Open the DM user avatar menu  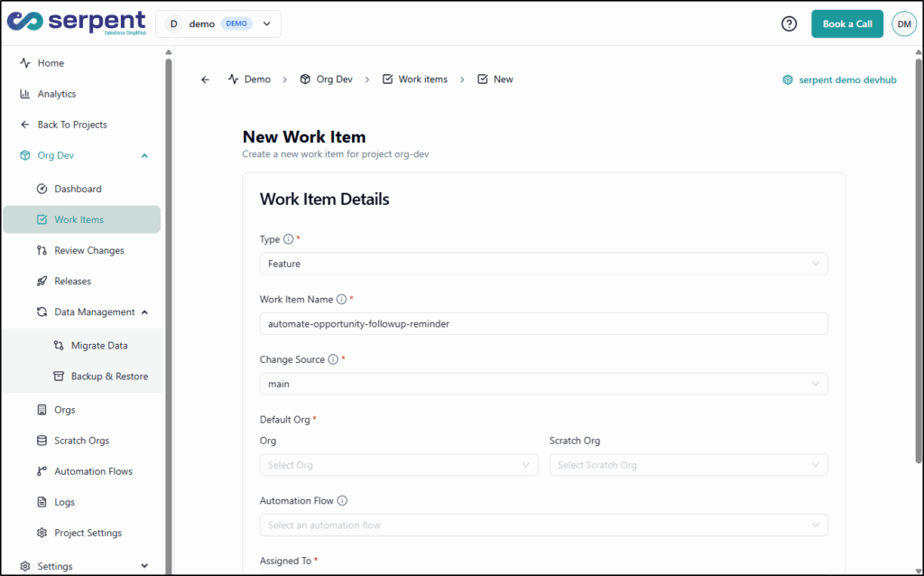tap(903, 24)
